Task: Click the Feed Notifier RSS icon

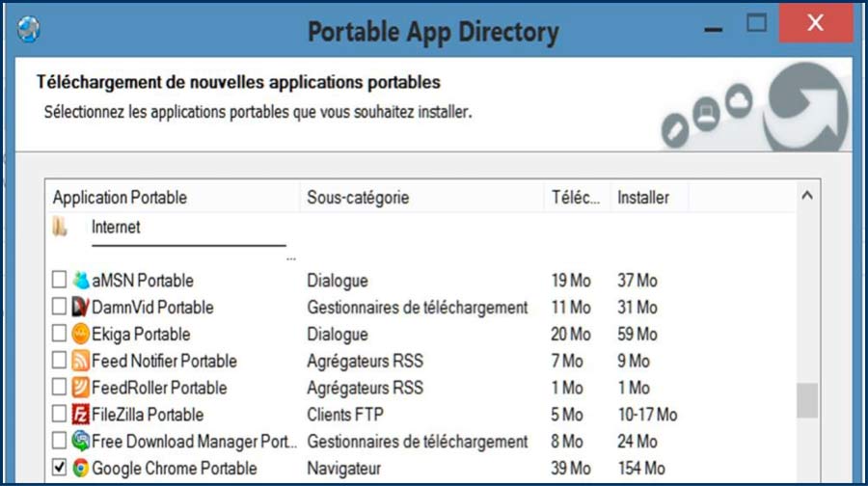Action: [81, 362]
